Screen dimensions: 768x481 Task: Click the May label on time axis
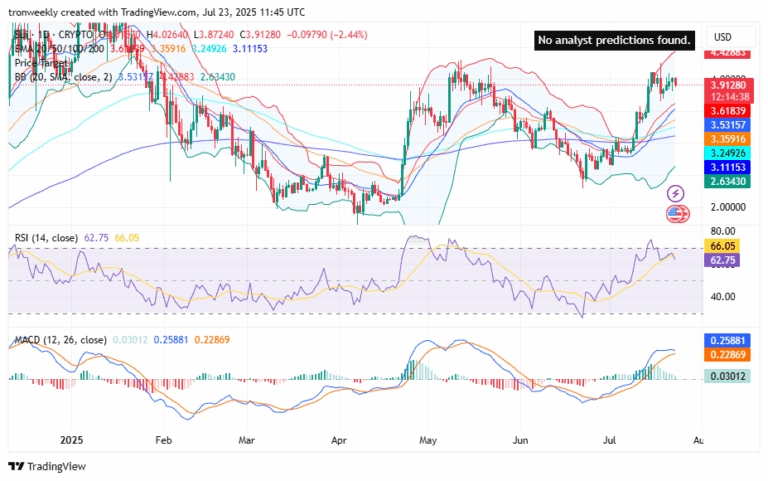429,439
